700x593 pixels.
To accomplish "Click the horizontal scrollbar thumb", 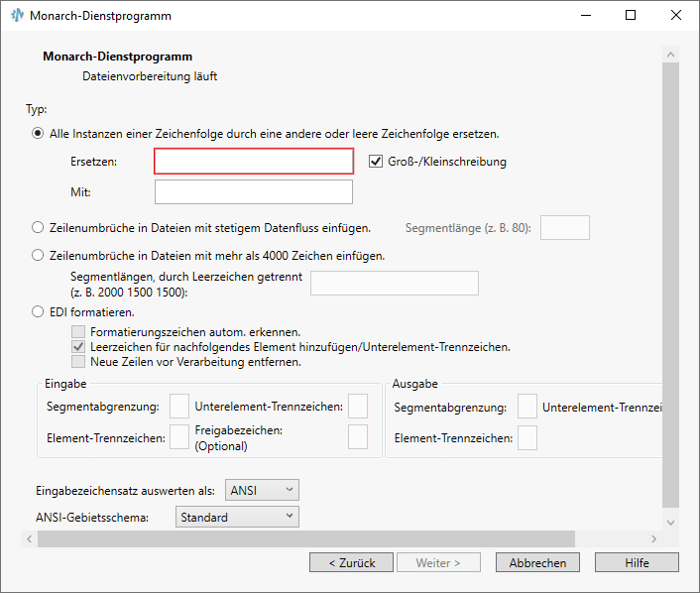I will [x=306, y=539].
